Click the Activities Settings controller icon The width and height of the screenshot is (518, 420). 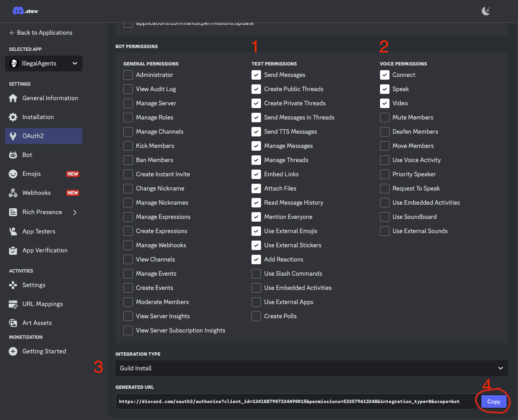pyautogui.click(x=13, y=285)
